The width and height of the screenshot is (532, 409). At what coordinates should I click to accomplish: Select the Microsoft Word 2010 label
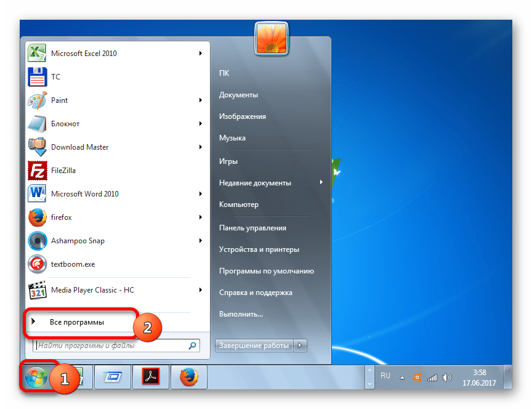[x=85, y=194]
